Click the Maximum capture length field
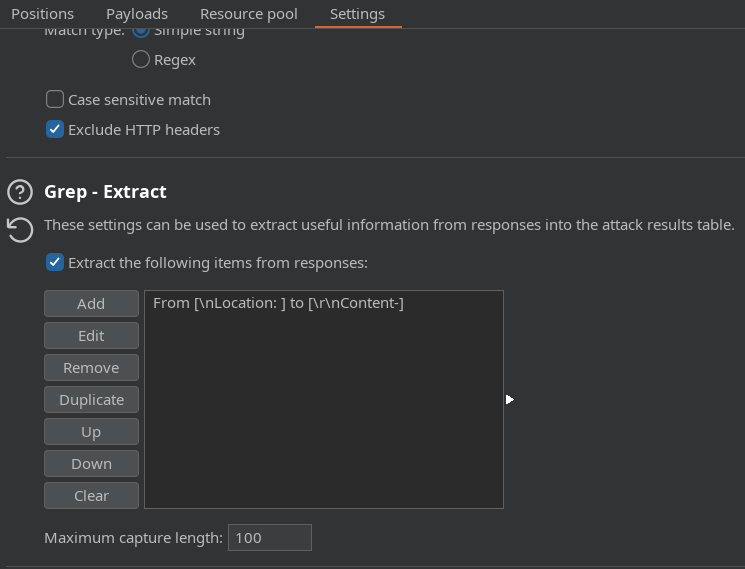Viewport: 745px width, 569px height. coord(269,538)
